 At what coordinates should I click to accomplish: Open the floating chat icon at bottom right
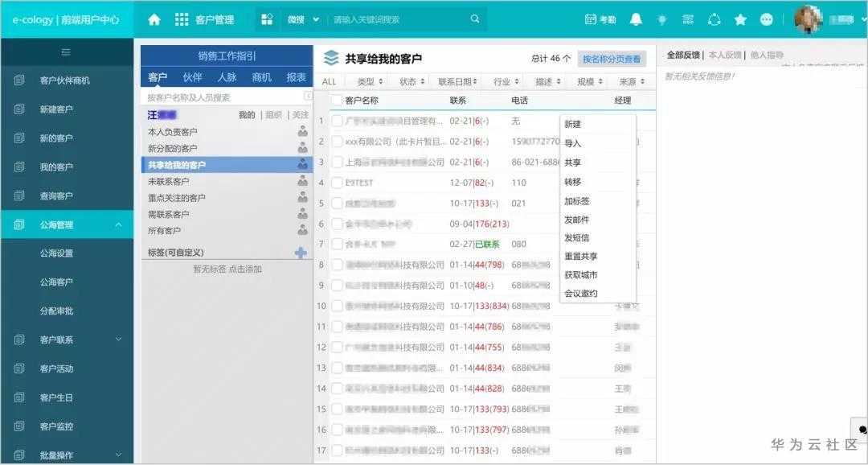click(x=862, y=430)
